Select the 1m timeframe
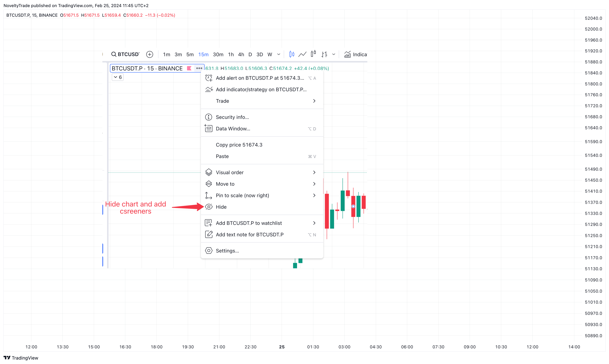609x364 pixels. point(167,55)
